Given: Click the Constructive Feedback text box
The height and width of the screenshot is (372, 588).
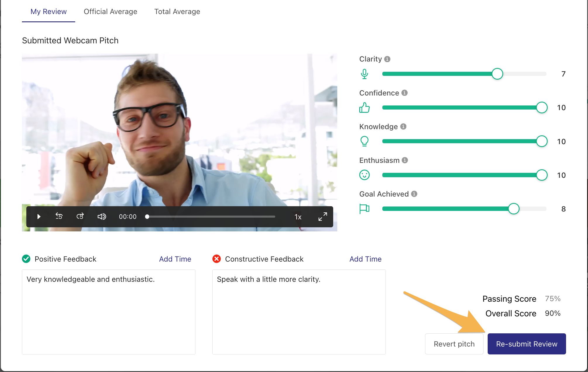Looking at the screenshot, I should pos(299,312).
